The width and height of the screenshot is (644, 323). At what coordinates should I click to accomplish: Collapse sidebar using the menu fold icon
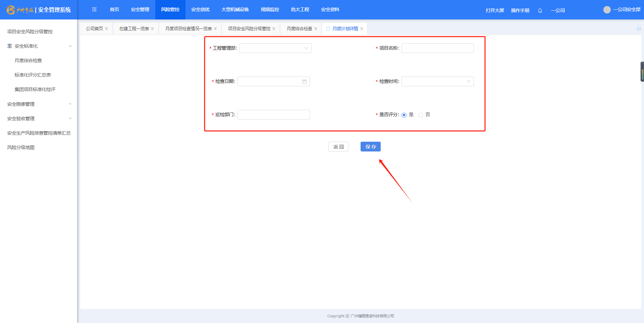pyautogui.click(x=94, y=10)
